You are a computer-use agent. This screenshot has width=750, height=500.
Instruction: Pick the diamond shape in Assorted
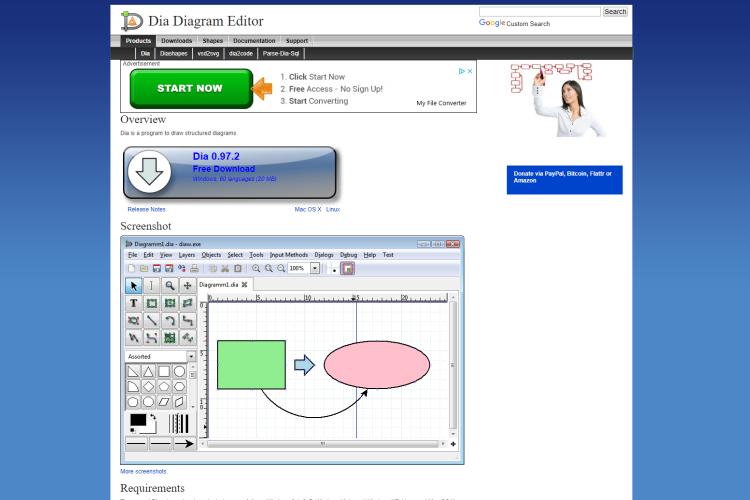coord(149,387)
